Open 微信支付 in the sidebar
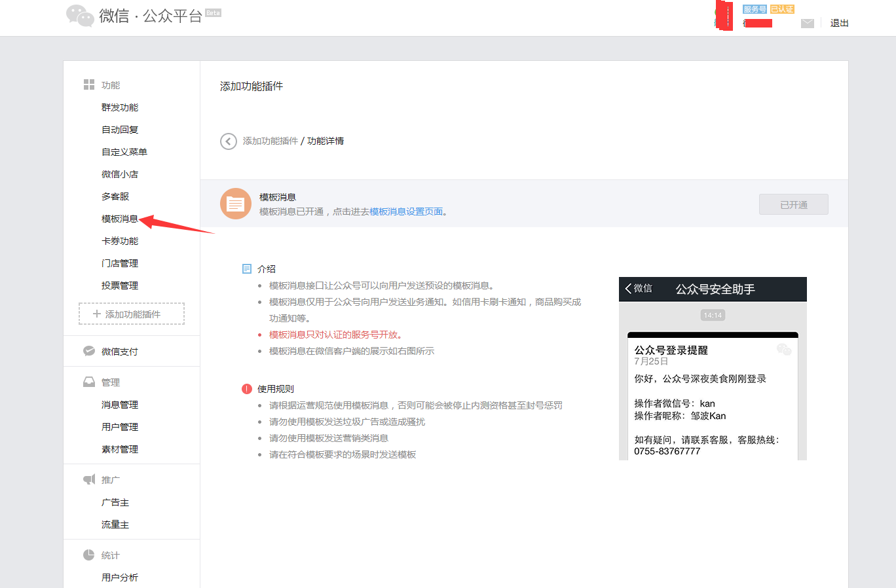The image size is (896, 588). pos(120,352)
